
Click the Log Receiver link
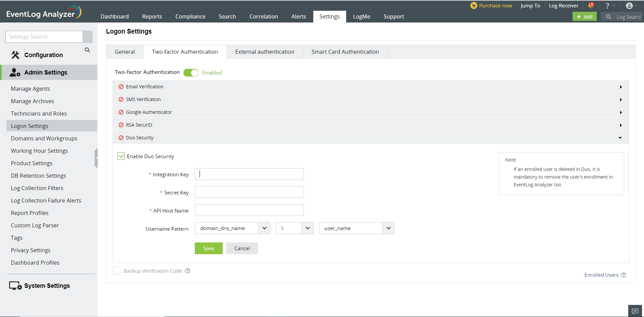[x=563, y=5]
